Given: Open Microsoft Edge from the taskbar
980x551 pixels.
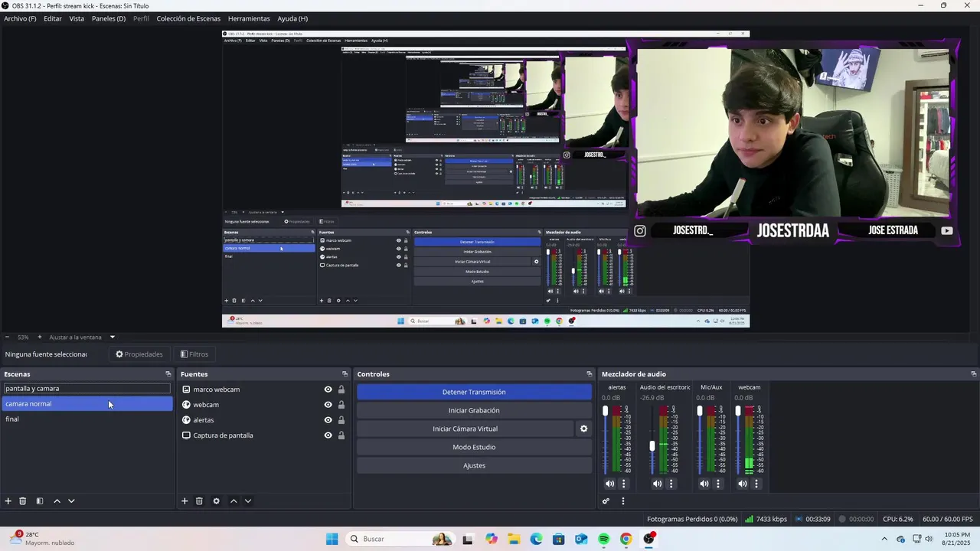Looking at the screenshot, I should pos(536,539).
